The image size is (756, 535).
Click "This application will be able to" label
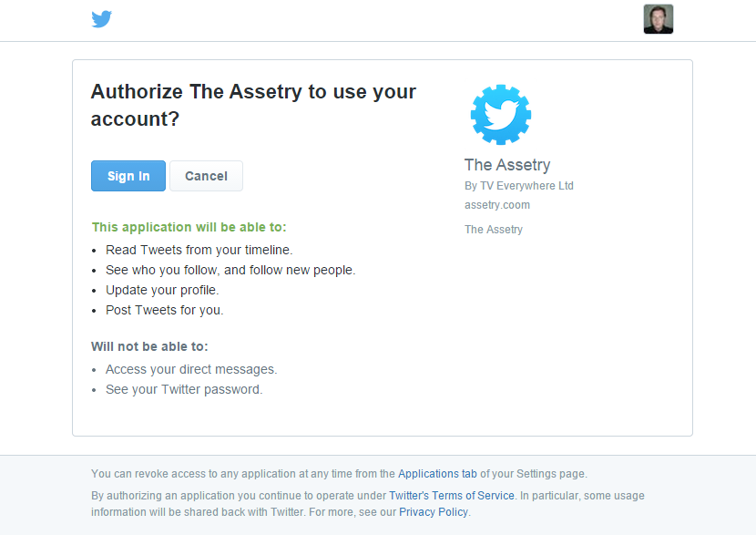189,227
